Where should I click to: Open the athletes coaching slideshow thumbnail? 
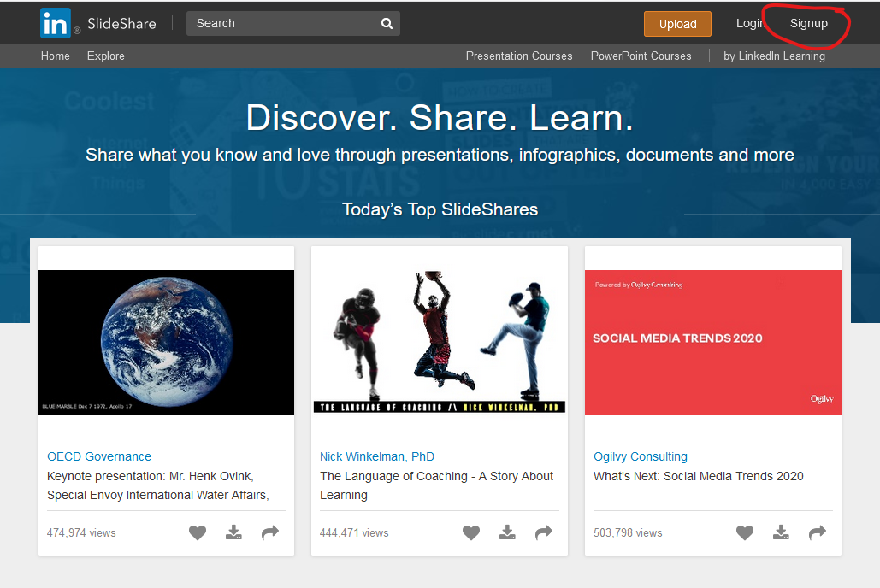coord(440,342)
